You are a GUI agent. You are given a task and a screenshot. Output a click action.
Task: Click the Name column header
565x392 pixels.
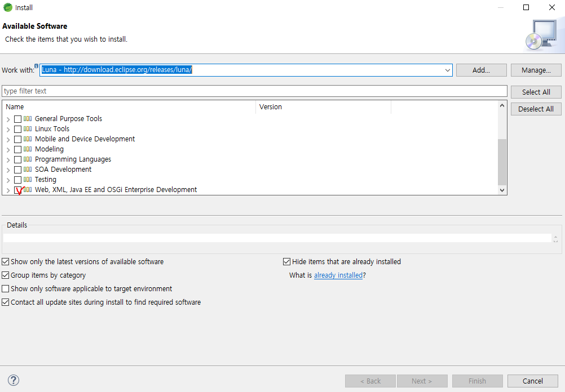point(129,107)
